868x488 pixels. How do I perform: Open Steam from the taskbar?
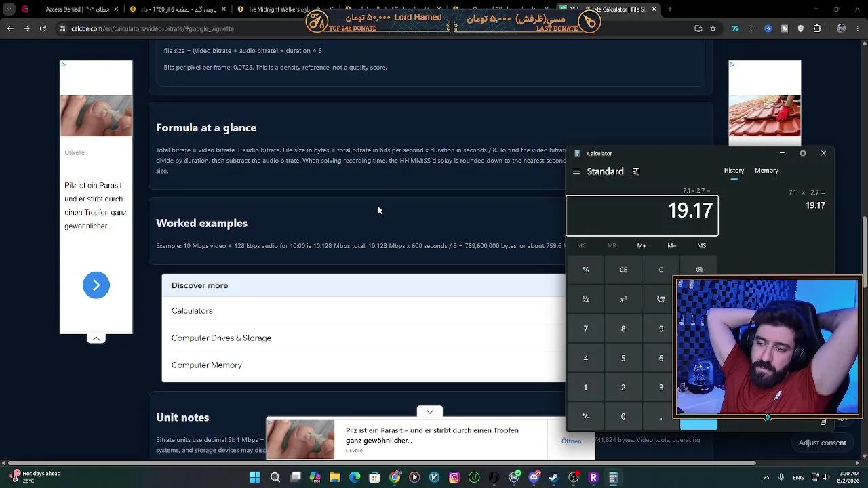(553, 477)
